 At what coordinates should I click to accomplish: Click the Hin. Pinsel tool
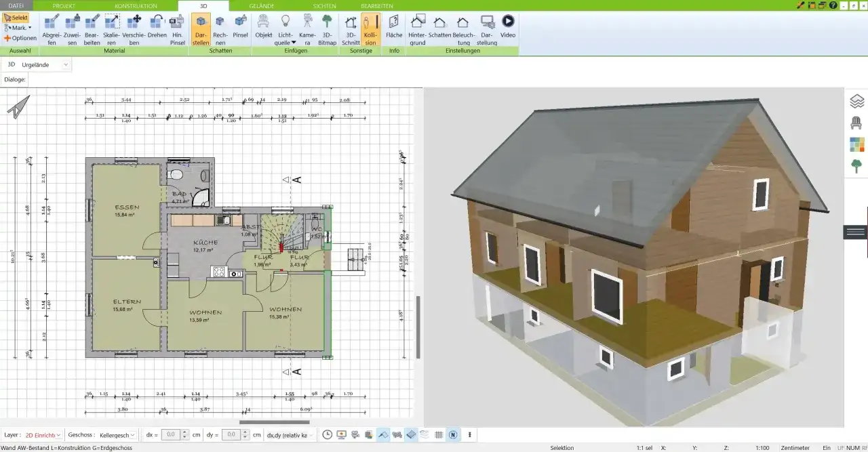coord(177,30)
